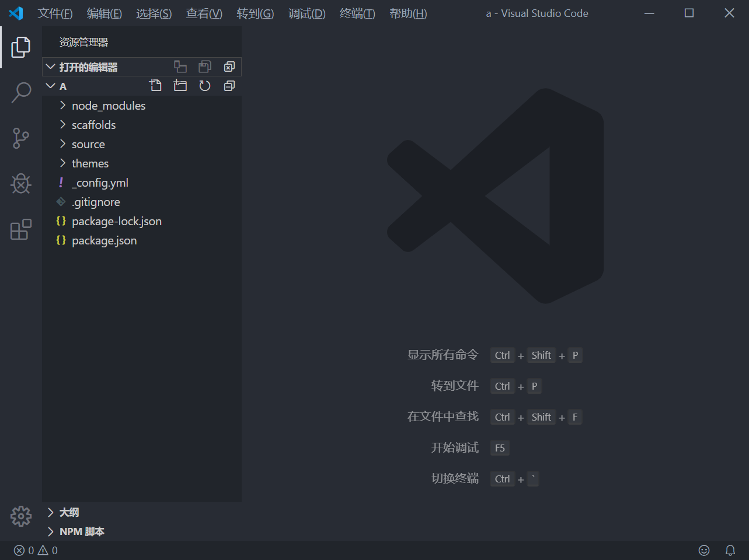The image size is (749, 560).
Task: Open the 文件(F) menu
Action: coord(55,13)
